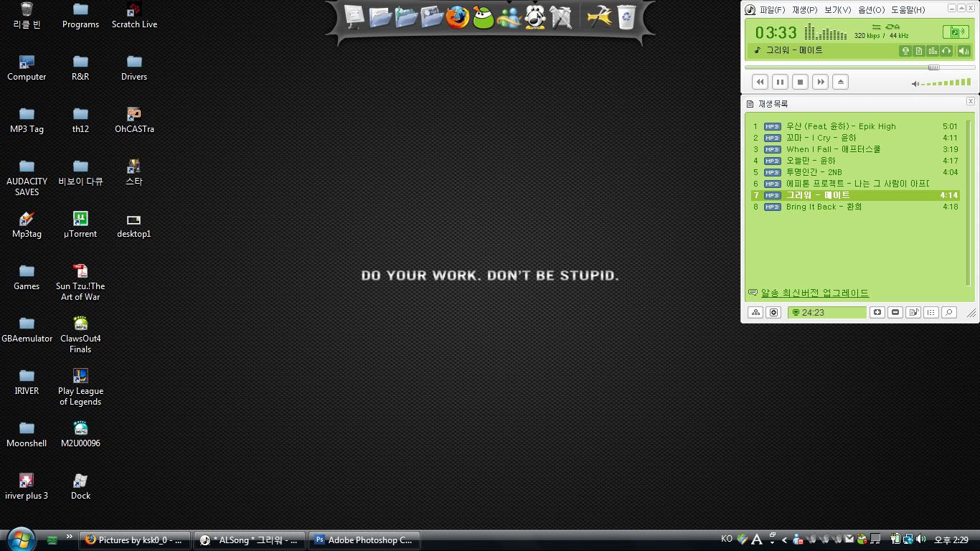Click the playlist search magnifier button
Viewport: 980px width, 551px height.
pyautogui.click(x=948, y=312)
